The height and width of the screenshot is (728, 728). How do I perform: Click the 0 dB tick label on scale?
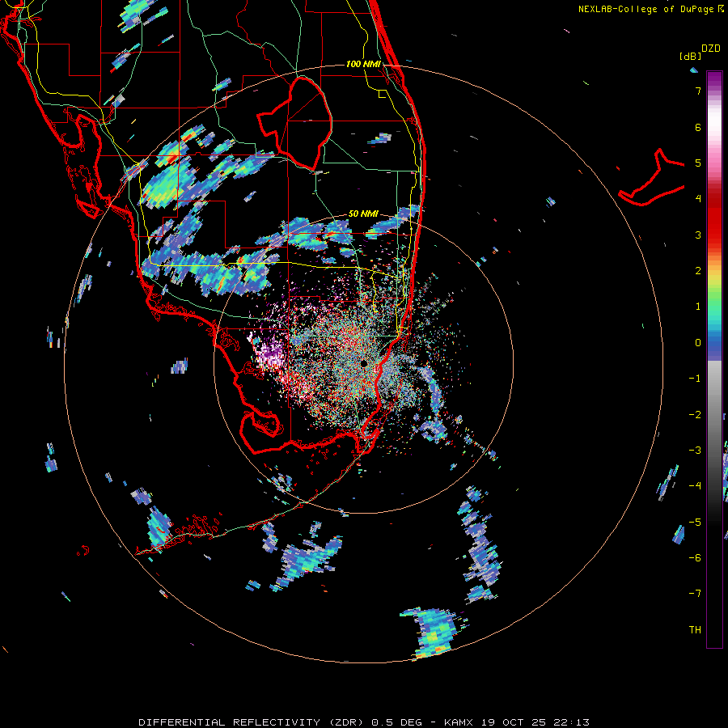696,342
